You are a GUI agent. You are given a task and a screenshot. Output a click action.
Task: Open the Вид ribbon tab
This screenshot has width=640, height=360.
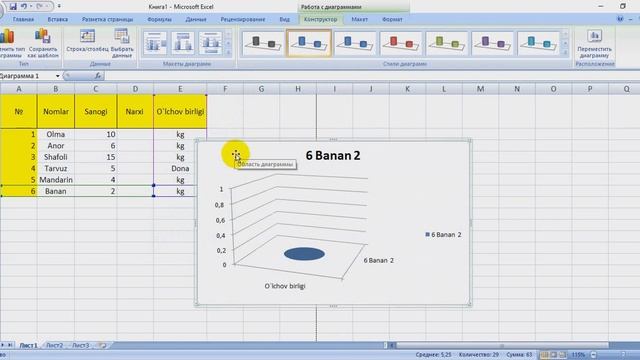click(x=284, y=19)
